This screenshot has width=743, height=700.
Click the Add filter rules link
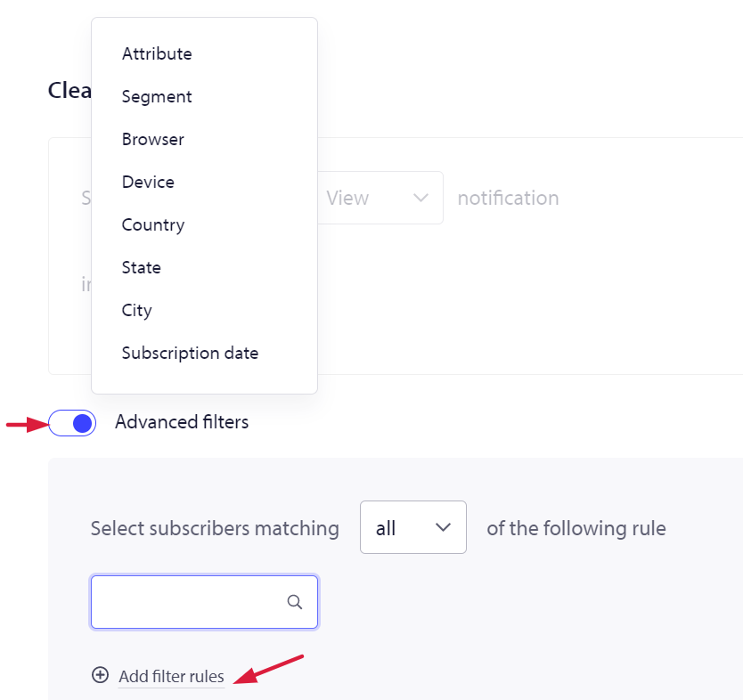click(x=171, y=676)
